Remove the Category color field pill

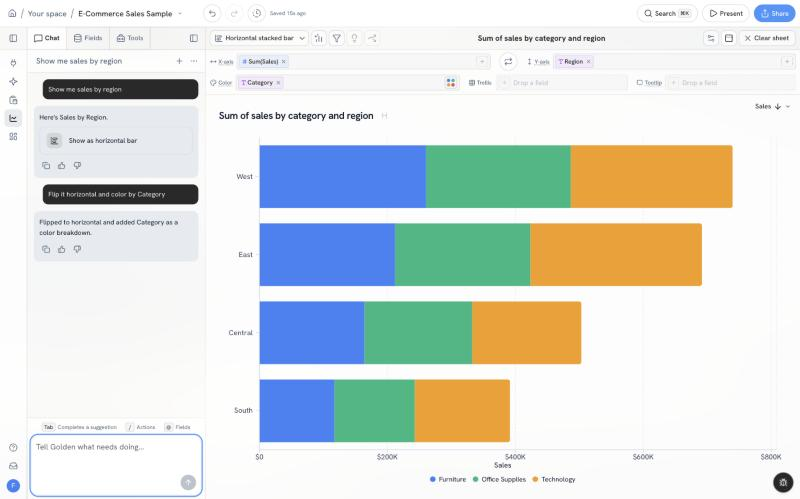(x=278, y=83)
